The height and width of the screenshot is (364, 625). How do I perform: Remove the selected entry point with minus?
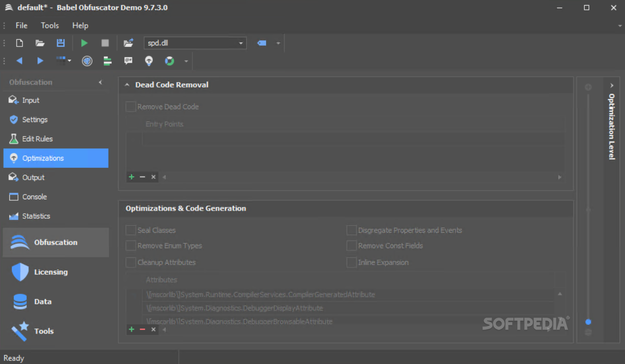point(143,177)
